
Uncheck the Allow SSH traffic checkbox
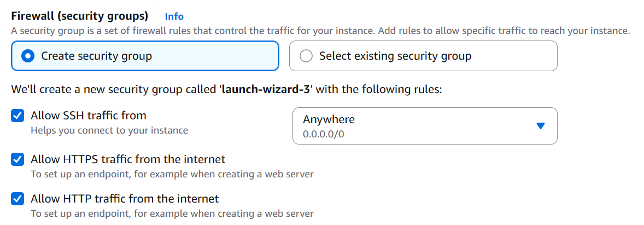pos(18,116)
